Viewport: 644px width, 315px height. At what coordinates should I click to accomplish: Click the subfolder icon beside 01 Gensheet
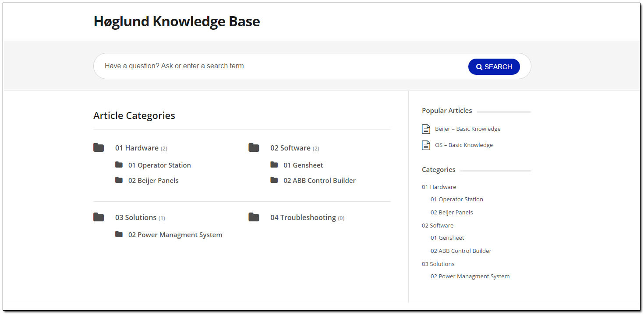(274, 164)
